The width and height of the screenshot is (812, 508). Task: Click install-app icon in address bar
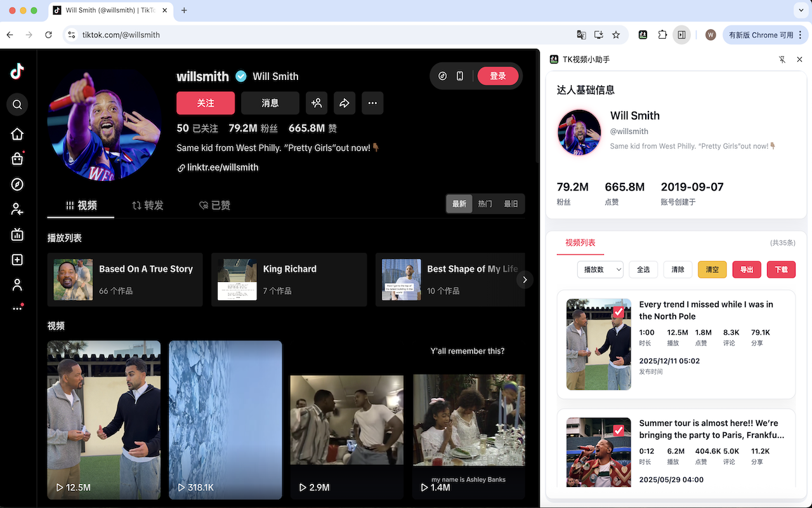(x=598, y=35)
